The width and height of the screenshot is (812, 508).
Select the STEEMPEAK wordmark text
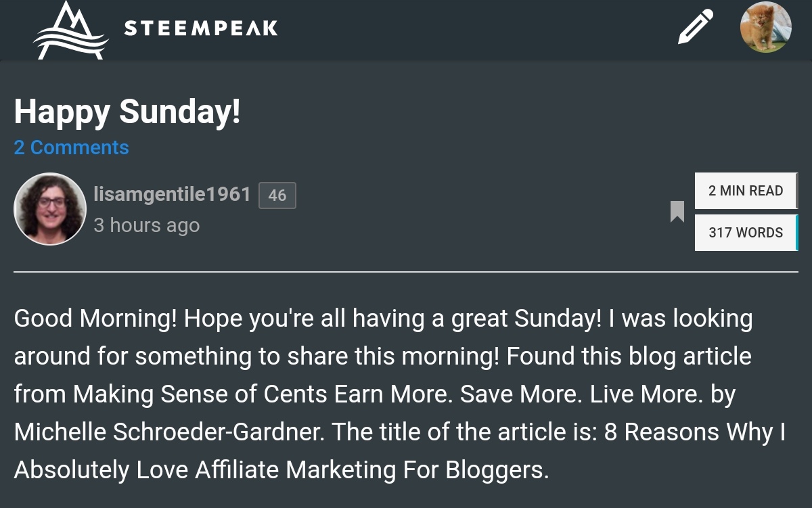click(201, 28)
